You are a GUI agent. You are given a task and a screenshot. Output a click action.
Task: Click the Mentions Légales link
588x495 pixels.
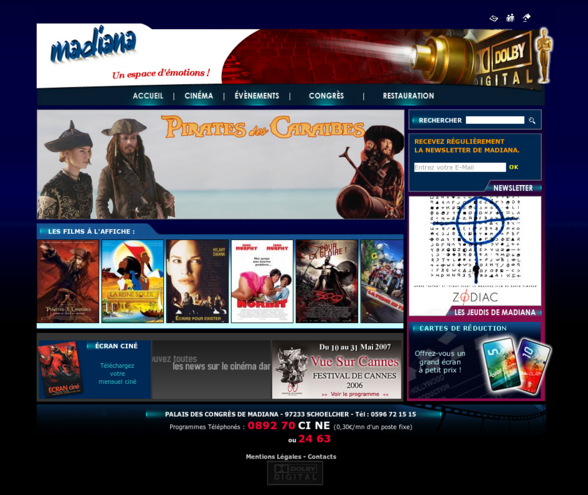(273, 456)
